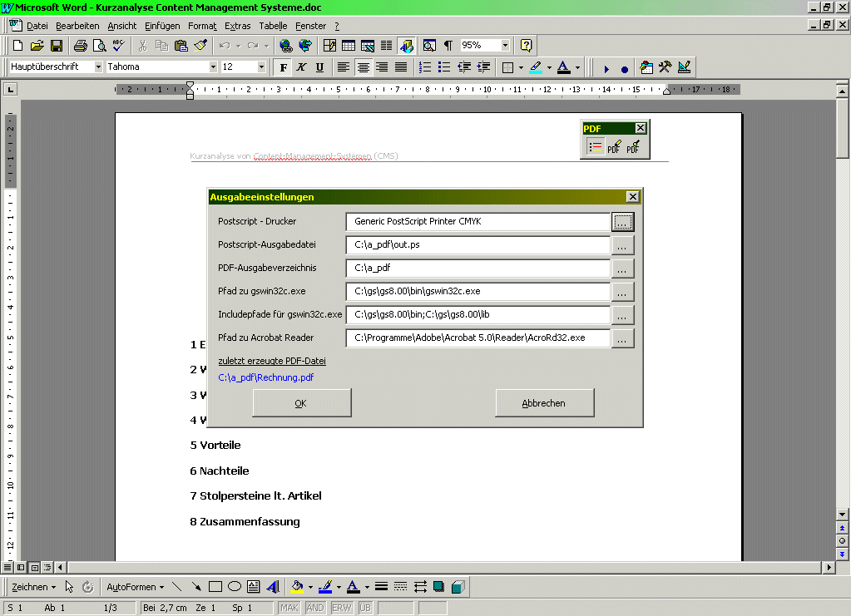Open the C:\a_pdf\Rechnung.pdf link
This screenshot has width=851, height=616.
pos(266,377)
